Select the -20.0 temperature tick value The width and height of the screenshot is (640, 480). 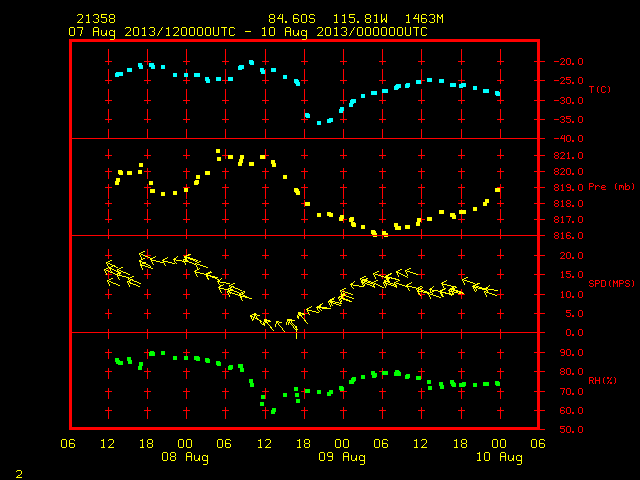[569, 62]
